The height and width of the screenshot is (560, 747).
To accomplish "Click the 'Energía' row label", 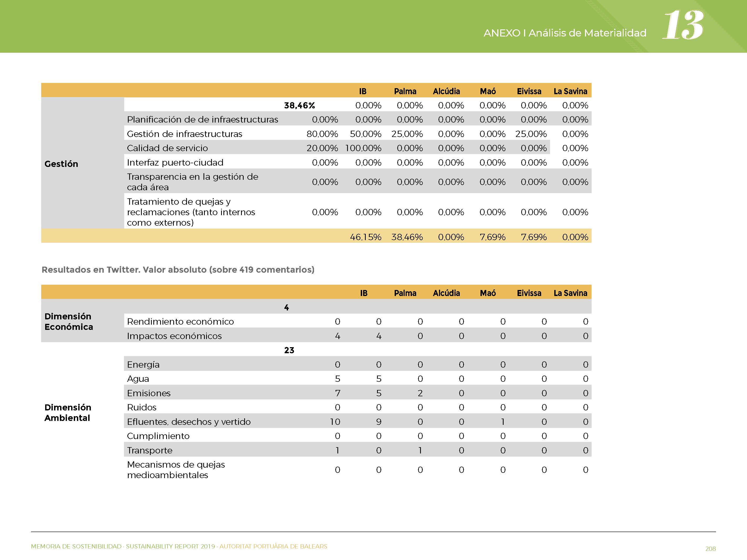I will pyautogui.click(x=143, y=364).
